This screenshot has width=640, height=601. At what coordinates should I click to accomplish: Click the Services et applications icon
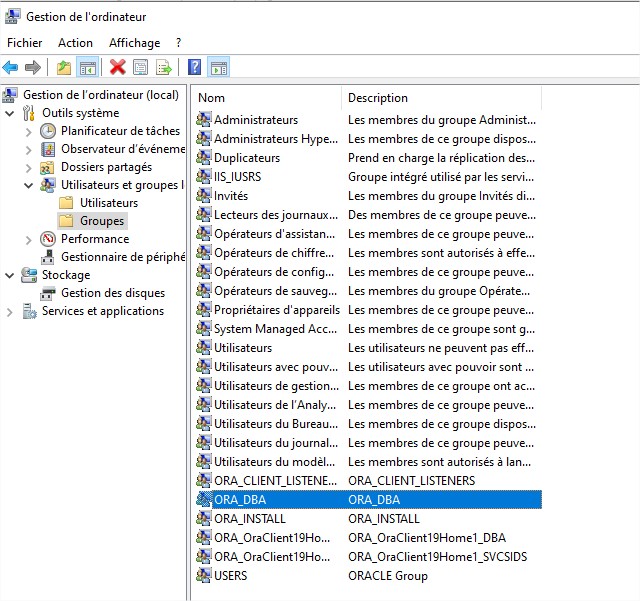pos(29,311)
